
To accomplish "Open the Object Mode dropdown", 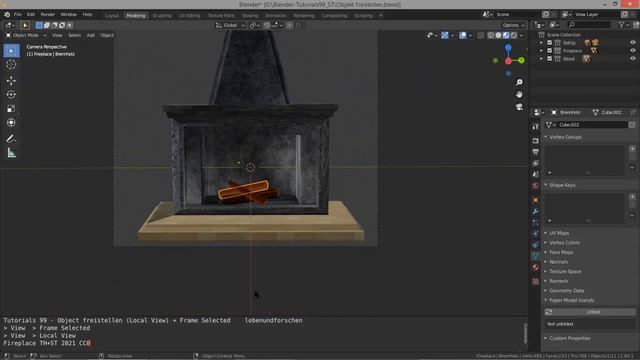I will click(25, 36).
